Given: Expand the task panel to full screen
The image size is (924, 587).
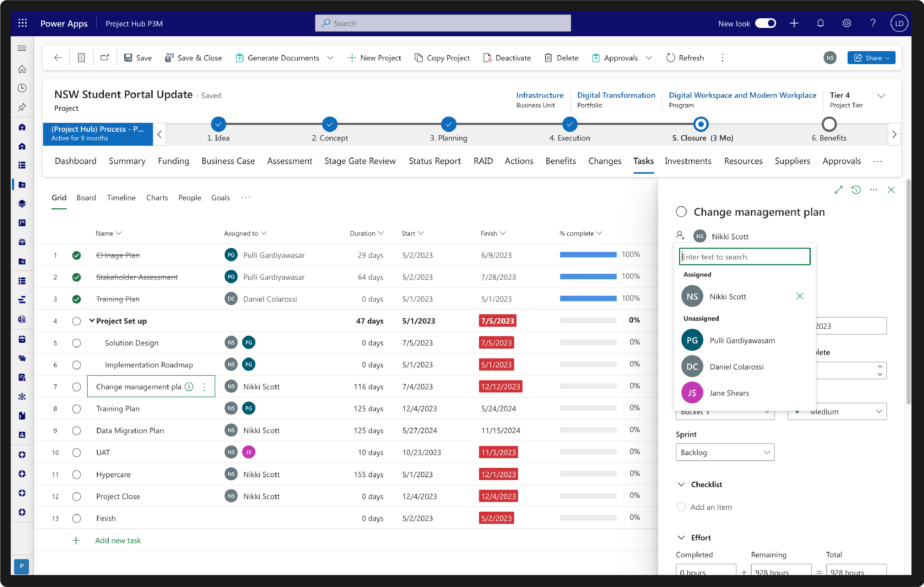Looking at the screenshot, I should tap(838, 190).
